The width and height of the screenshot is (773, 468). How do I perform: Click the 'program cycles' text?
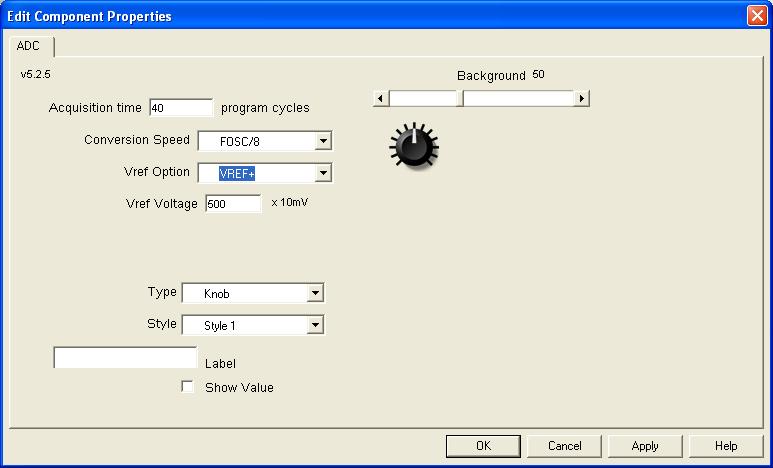tap(265, 108)
